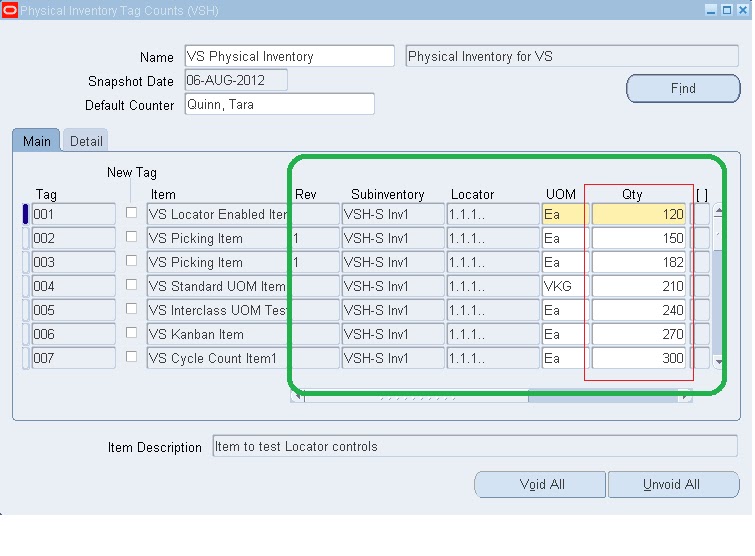Click the Unvoid All button

[x=673, y=484]
